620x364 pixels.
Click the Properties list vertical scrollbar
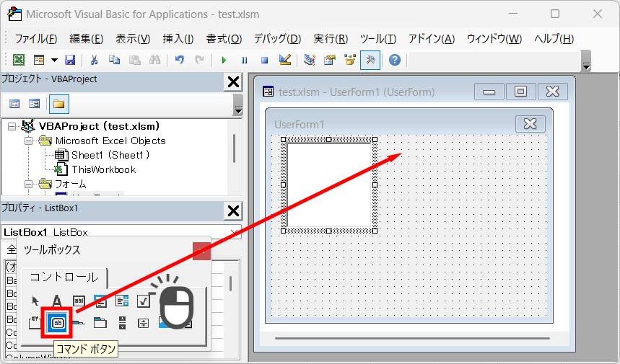pos(230,284)
